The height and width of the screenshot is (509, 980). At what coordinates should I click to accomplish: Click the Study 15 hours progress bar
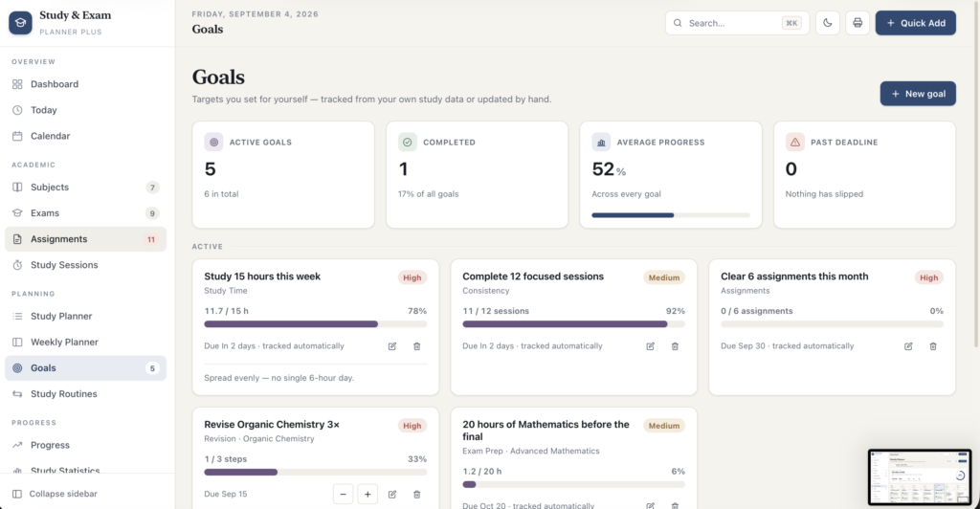coord(316,324)
